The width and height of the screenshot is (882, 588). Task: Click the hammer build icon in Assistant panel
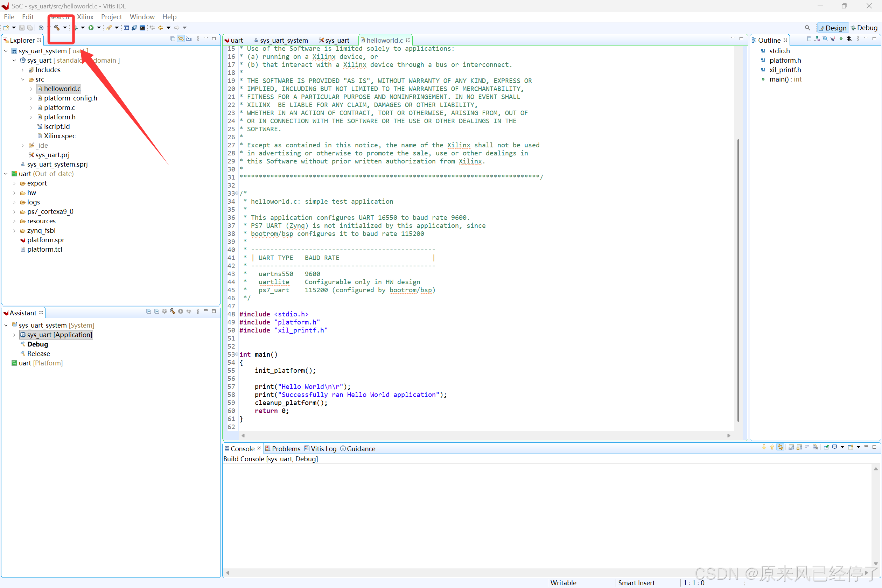click(173, 311)
